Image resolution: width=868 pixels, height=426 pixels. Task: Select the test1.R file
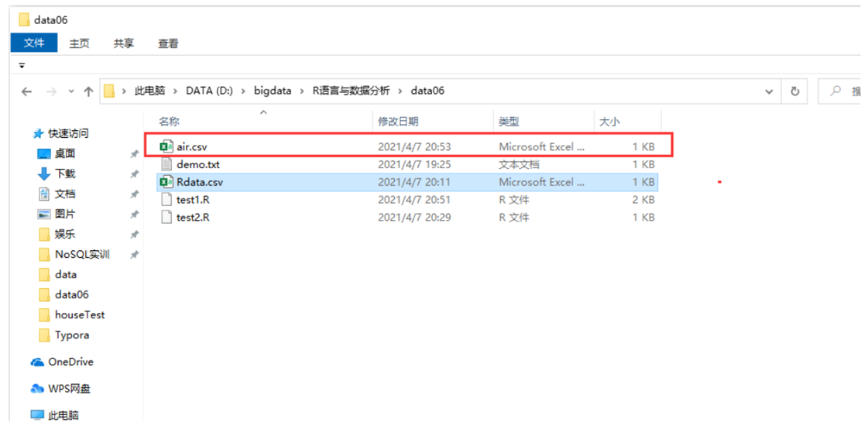(x=408, y=199)
